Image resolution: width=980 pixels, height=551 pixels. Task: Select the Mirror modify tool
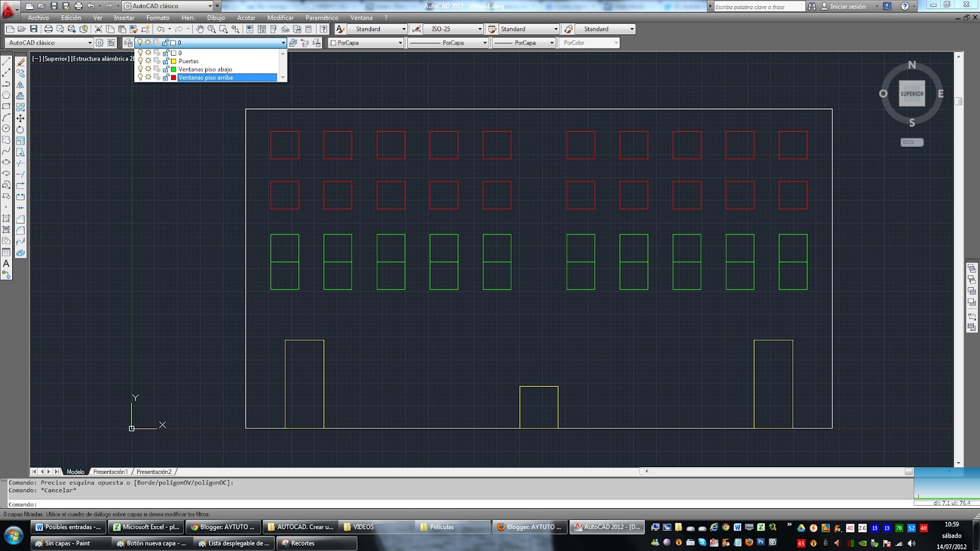pos(20,84)
